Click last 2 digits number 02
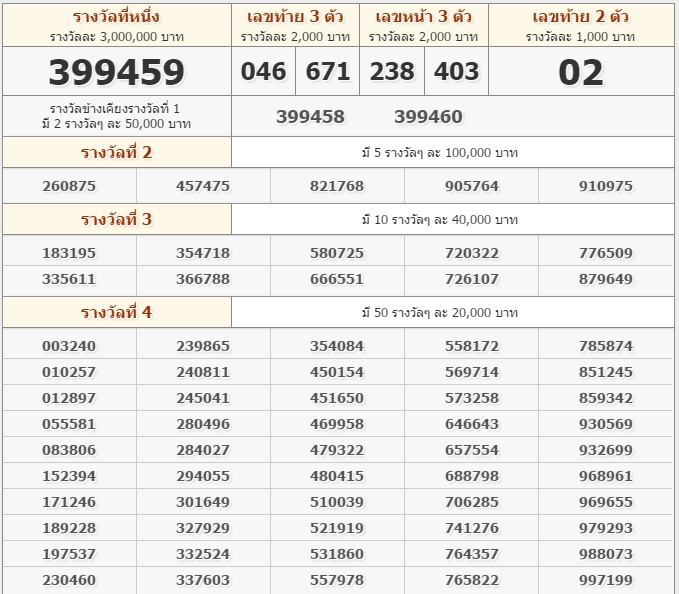Image resolution: width=679 pixels, height=594 pixels. 581,72
